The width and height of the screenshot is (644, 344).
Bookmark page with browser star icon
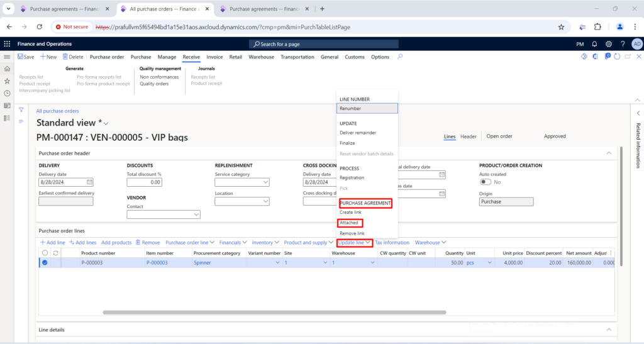561,27
